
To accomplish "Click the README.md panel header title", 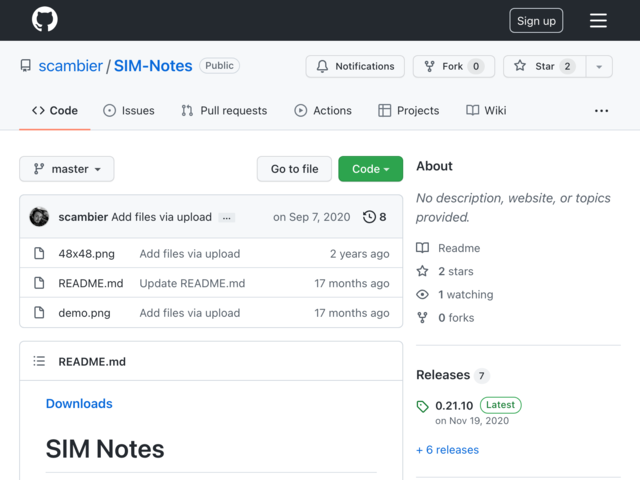I will click(92, 362).
